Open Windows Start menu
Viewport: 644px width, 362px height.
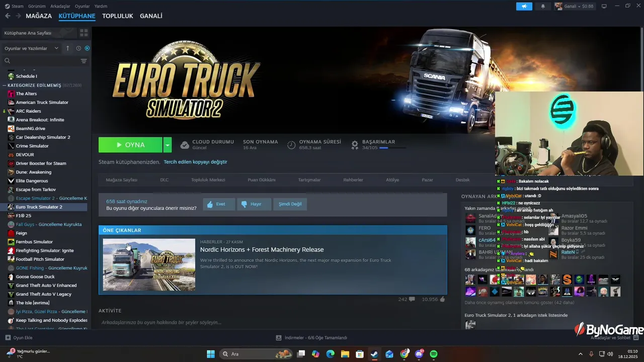point(211,354)
